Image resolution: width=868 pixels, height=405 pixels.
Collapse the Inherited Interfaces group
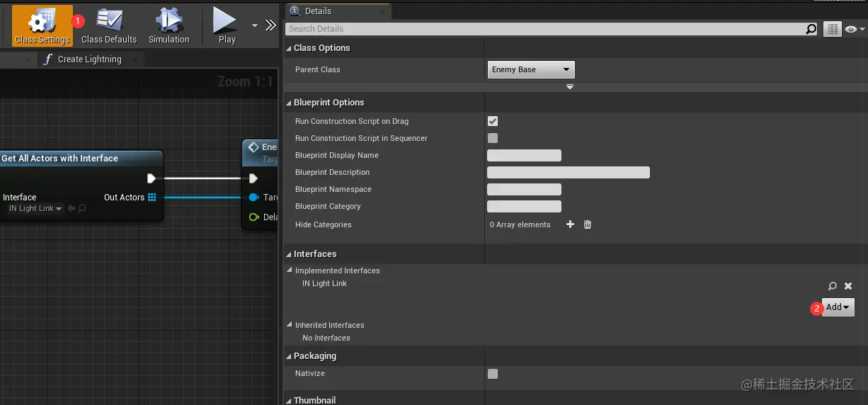point(290,325)
